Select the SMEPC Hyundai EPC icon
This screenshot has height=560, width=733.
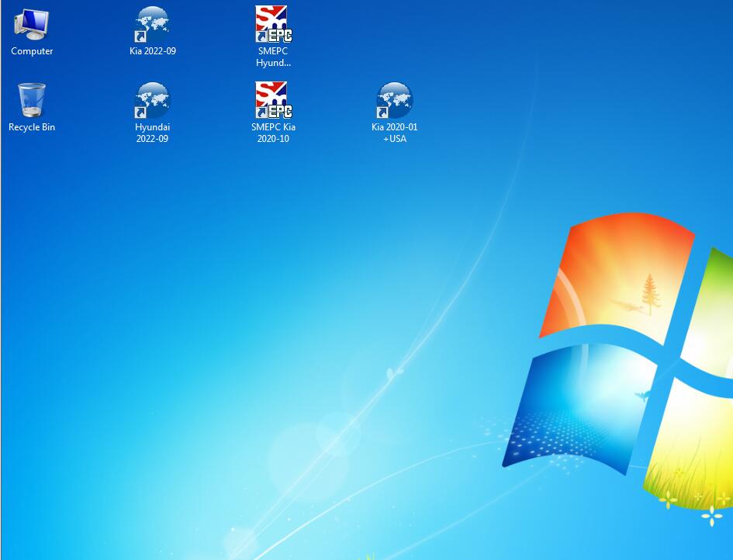coord(273,25)
